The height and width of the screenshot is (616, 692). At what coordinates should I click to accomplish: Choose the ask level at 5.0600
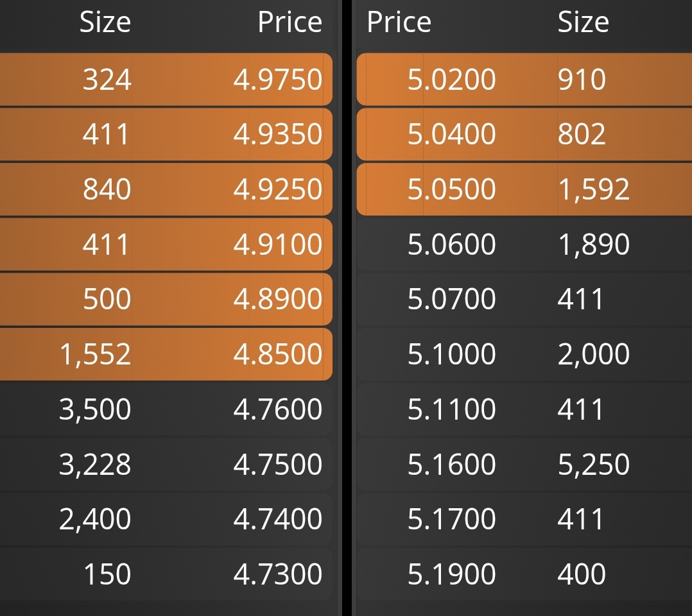(524, 244)
